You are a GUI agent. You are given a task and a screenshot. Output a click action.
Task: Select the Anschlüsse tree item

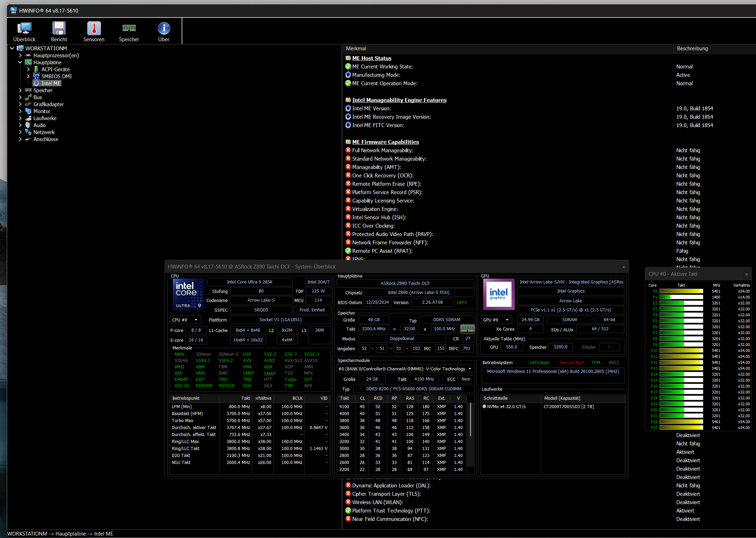tap(46, 139)
